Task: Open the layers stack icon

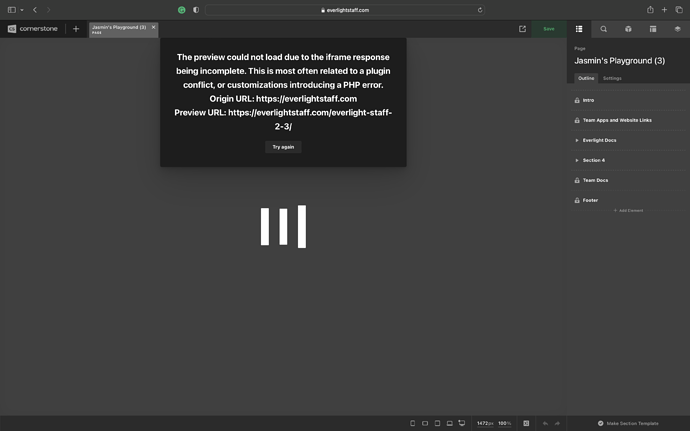Action: tap(677, 29)
